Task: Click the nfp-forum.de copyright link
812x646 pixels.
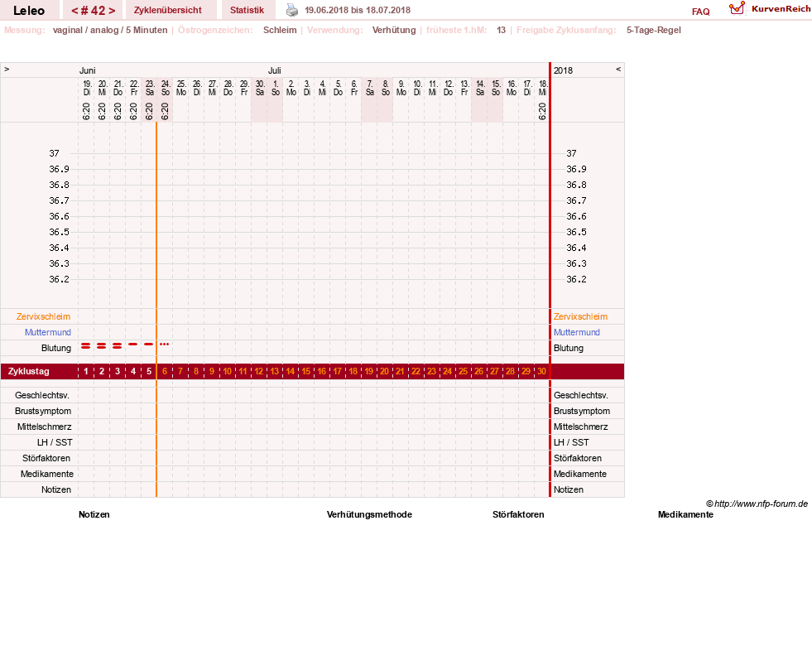Action: click(757, 504)
